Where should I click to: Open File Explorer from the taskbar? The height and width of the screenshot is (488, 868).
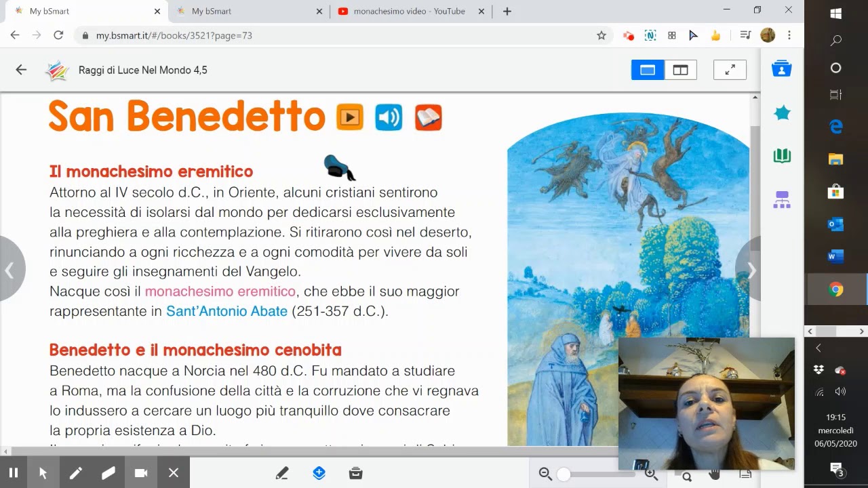(x=836, y=159)
